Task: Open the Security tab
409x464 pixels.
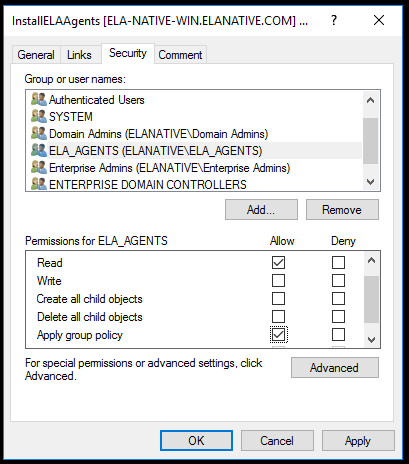Action: tap(128, 53)
